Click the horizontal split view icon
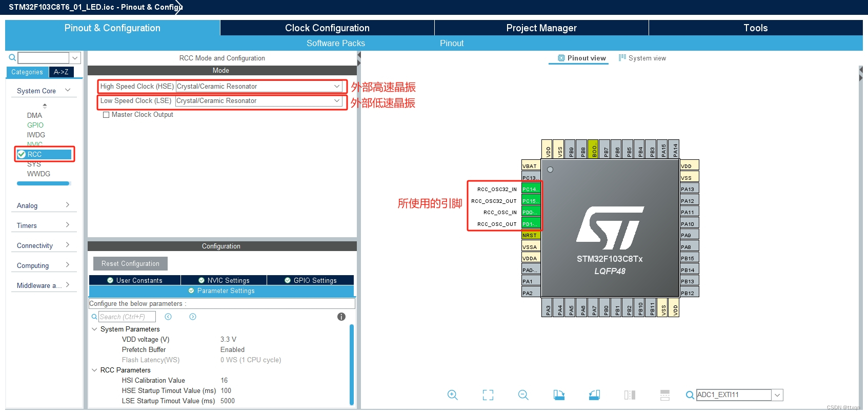 pos(665,395)
